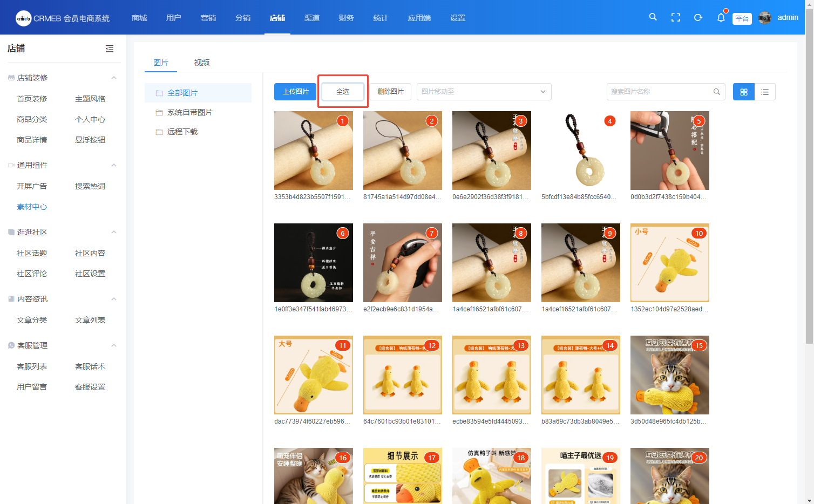The width and height of the screenshot is (814, 504).
Task: Select image thumbnail numbered 15
Action: [x=670, y=375]
